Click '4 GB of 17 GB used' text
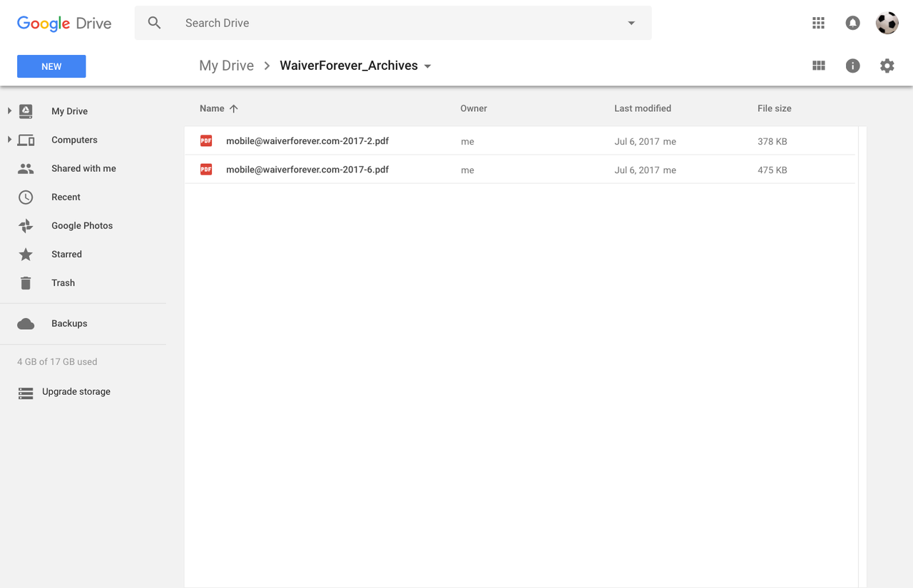Viewport: 913px width, 588px height. coord(57,361)
